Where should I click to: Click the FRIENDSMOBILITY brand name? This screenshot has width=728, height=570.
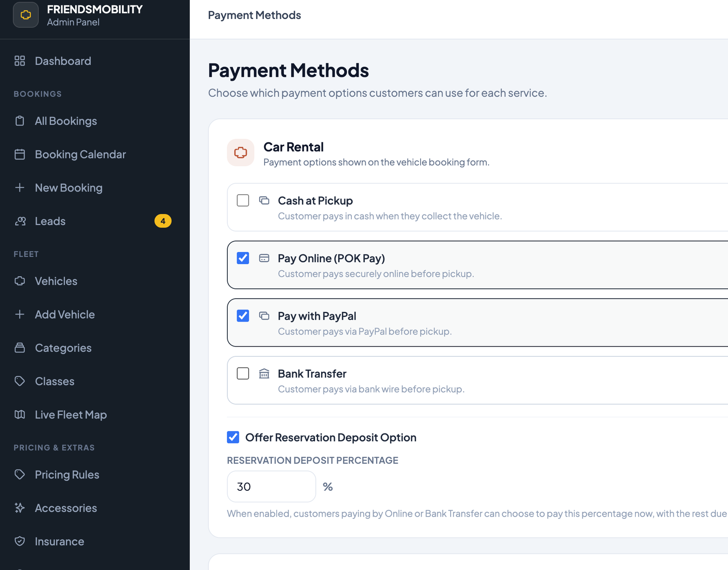(95, 9)
